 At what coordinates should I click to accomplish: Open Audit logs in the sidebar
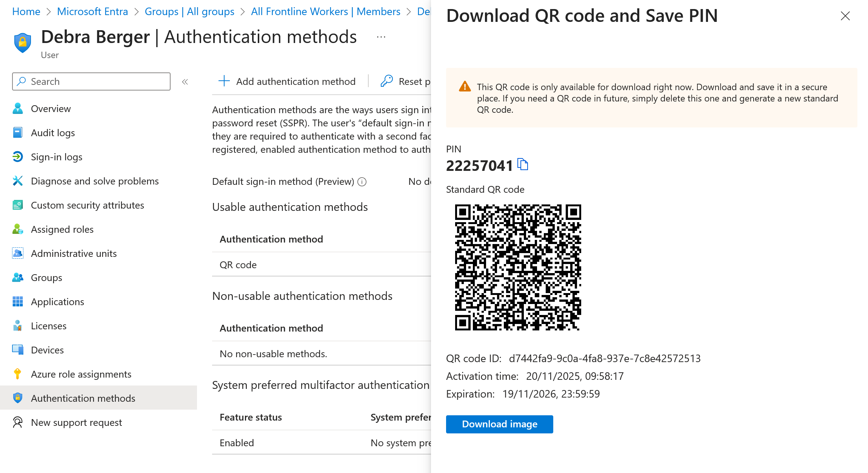pos(53,133)
